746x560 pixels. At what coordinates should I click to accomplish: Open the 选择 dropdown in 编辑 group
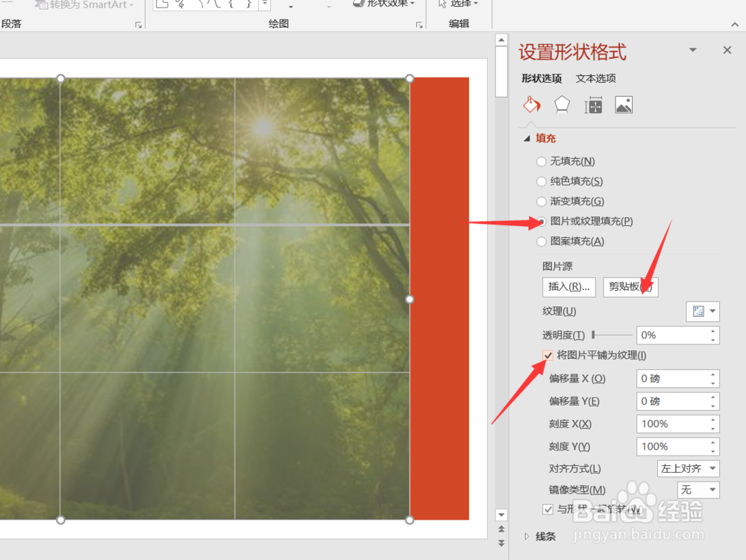[458, 3]
